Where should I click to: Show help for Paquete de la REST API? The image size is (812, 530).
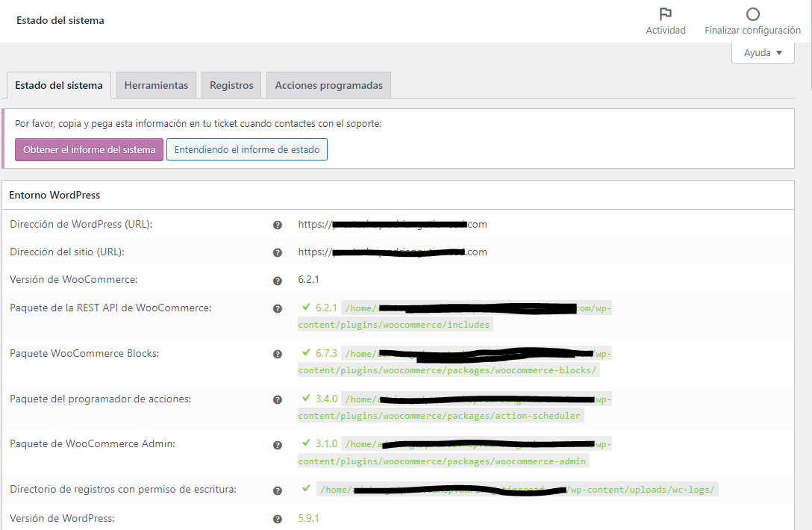point(278,309)
